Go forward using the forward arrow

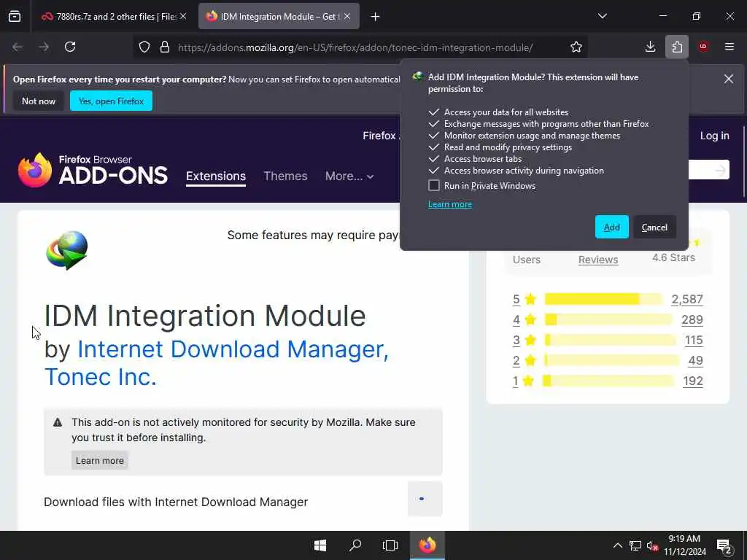(x=44, y=47)
